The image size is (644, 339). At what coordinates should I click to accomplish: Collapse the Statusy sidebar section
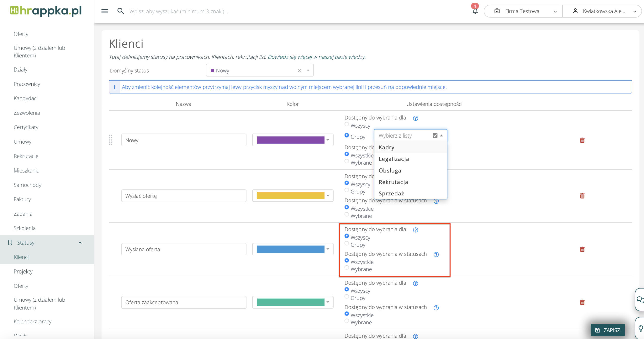(80, 243)
